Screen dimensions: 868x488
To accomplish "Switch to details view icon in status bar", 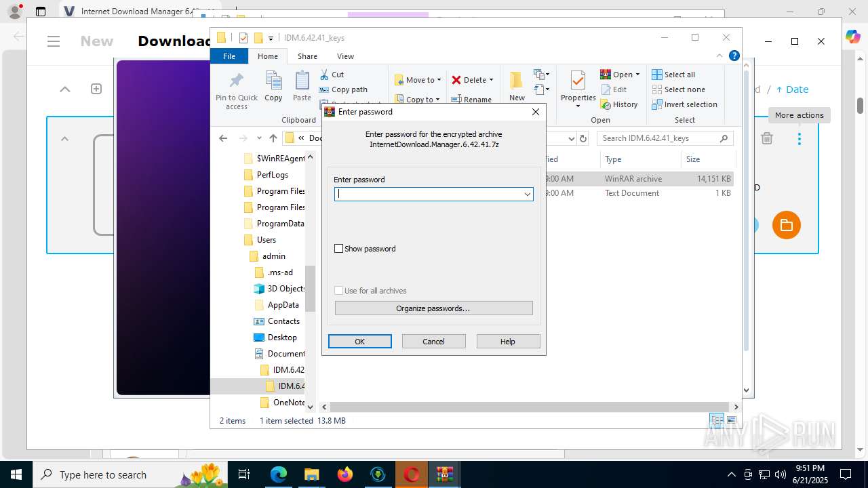I will click(x=717, y=421).
